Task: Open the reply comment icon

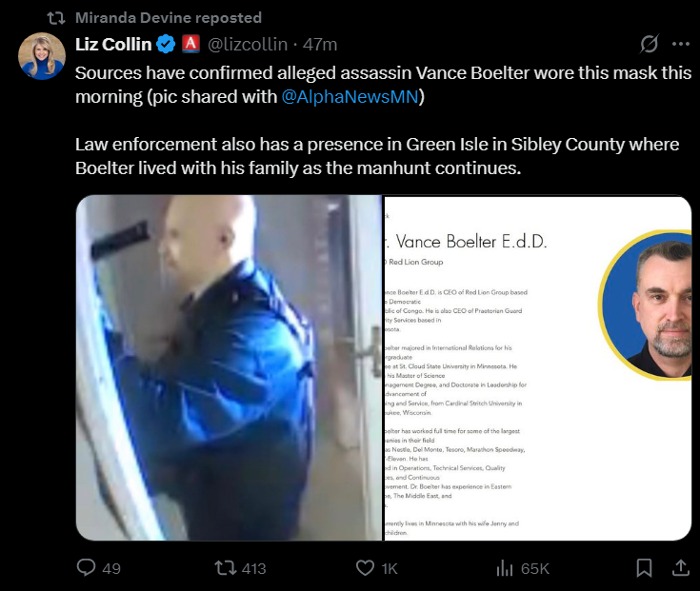Action: pyautogui.click(x=86, y=568)
